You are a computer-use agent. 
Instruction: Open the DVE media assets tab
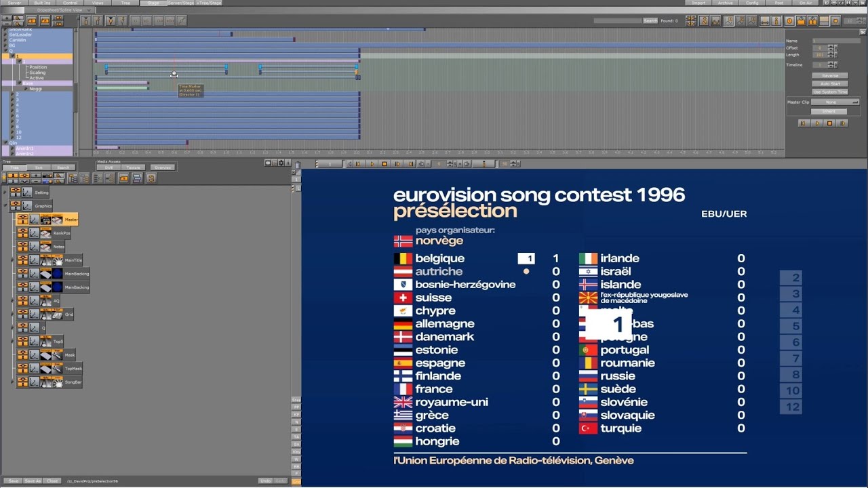(108, 167)
